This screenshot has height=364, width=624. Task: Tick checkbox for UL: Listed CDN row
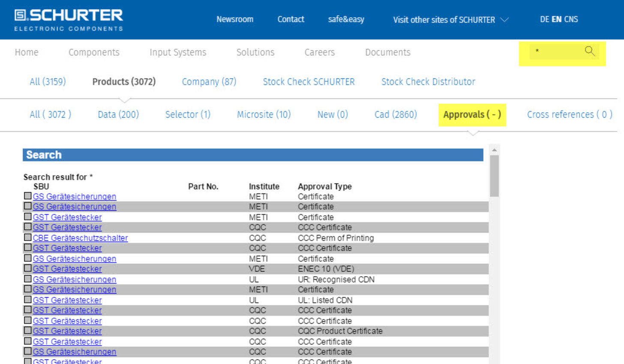(28, 300)
